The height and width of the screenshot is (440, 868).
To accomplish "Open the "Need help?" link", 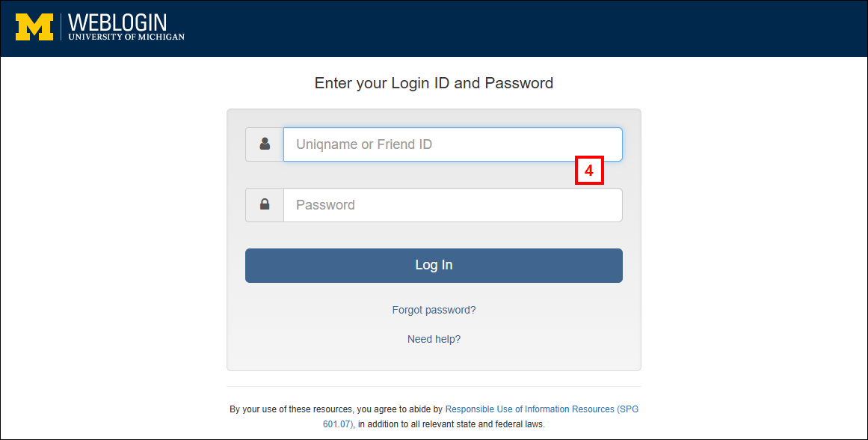I will (x=434, y=339).
